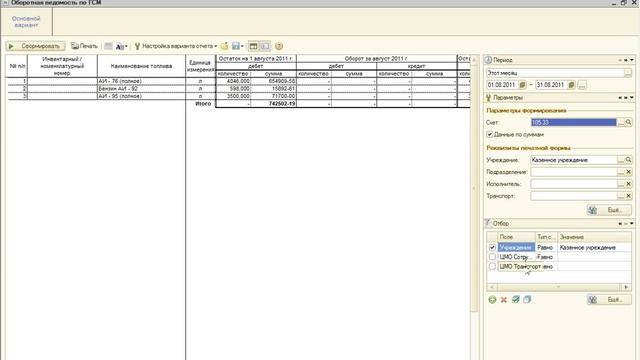Collapse the Отбор section with its down arrow

click(632, 223)
